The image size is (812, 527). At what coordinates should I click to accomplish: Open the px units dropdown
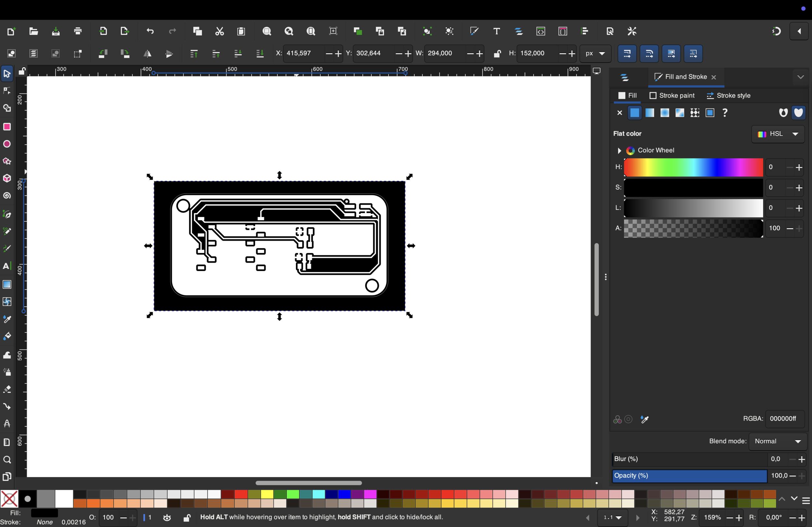click(x=595, y=54)
